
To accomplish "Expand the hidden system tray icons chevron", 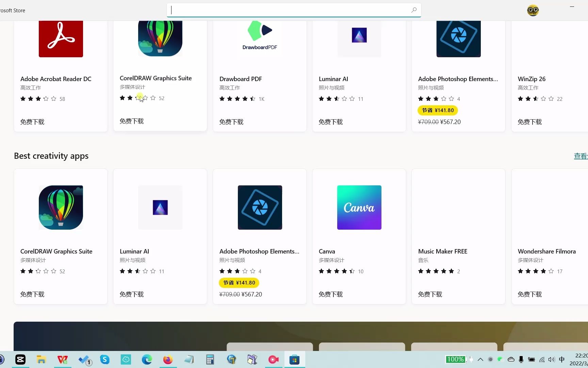I will [480, 359].
